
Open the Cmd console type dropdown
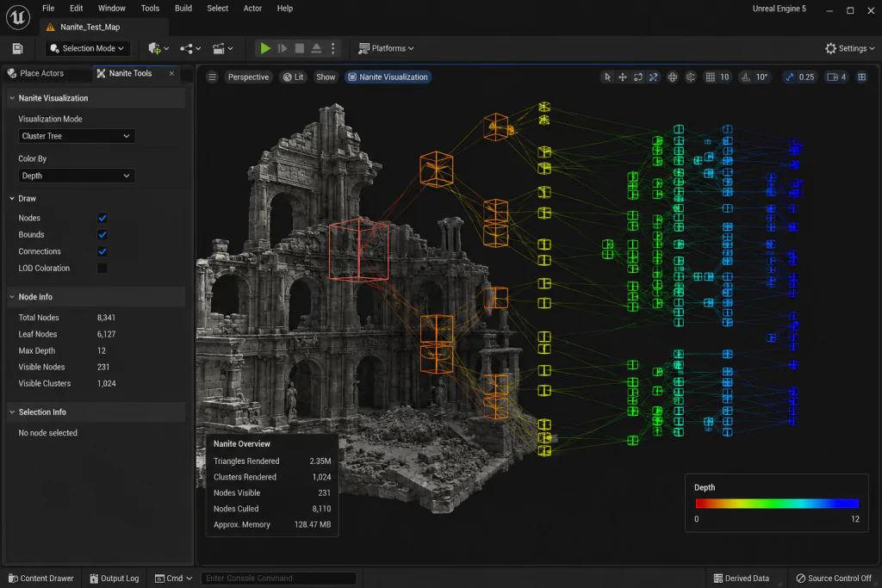(174, 578)
